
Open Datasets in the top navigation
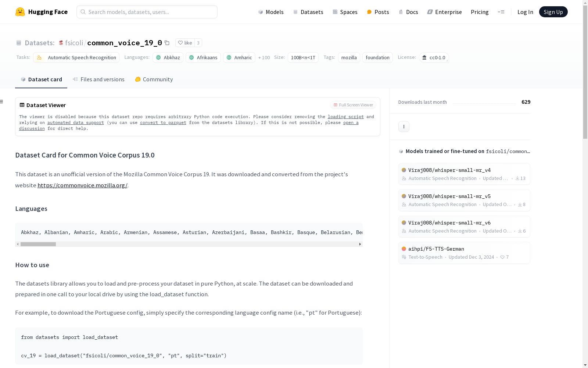[308, 12]
